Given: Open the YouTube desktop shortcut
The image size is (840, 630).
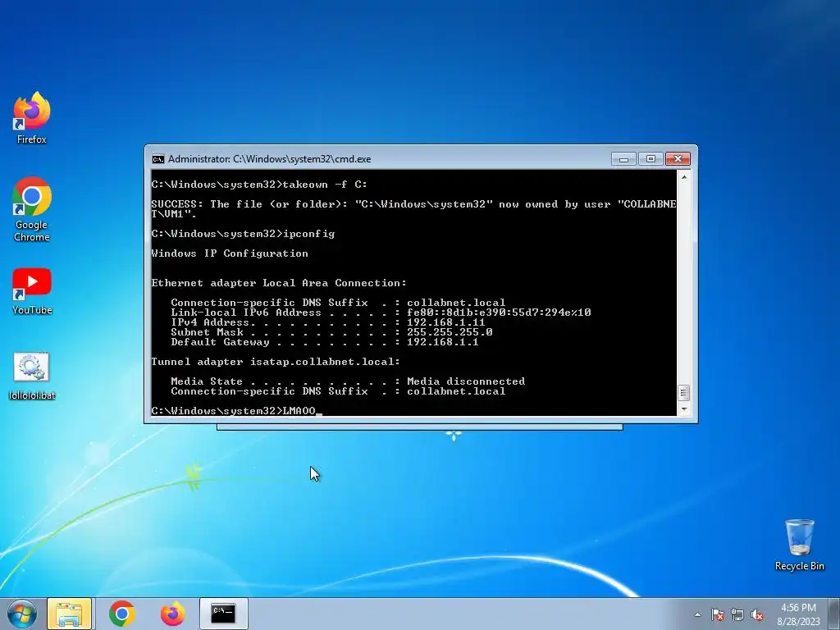Looking at the screenshot, I should click(x=32, y=291).
